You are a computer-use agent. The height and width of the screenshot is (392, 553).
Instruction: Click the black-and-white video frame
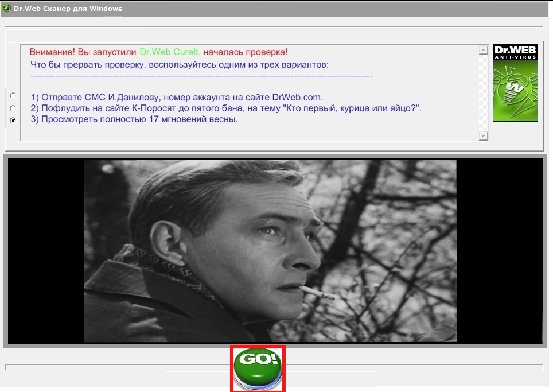pos(270,251)
